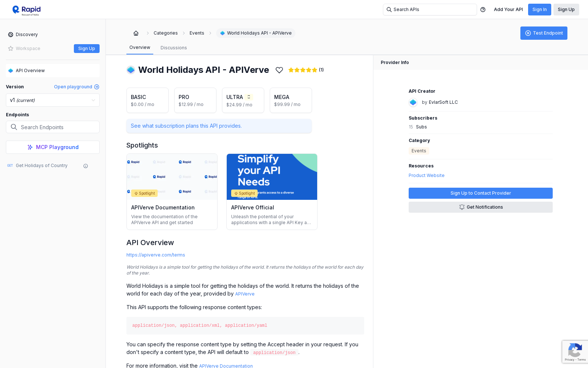Click the Sign Up button beside Workspace
This screenshot has width=588, height=368.
click(87, 49)
